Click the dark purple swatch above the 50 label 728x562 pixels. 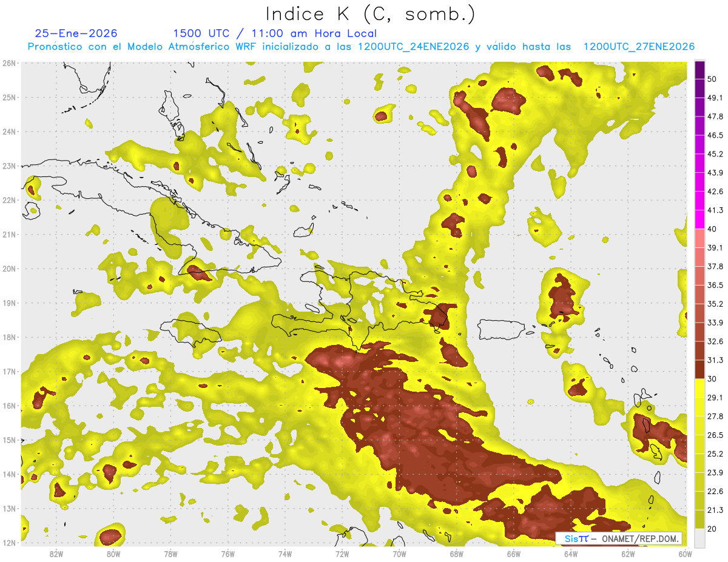699,70
